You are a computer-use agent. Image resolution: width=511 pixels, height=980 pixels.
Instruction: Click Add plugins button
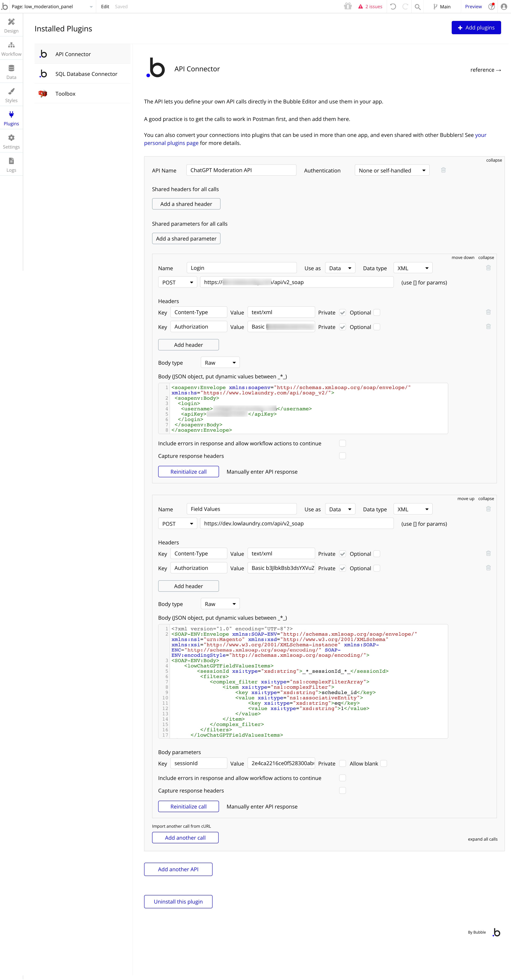476,28
